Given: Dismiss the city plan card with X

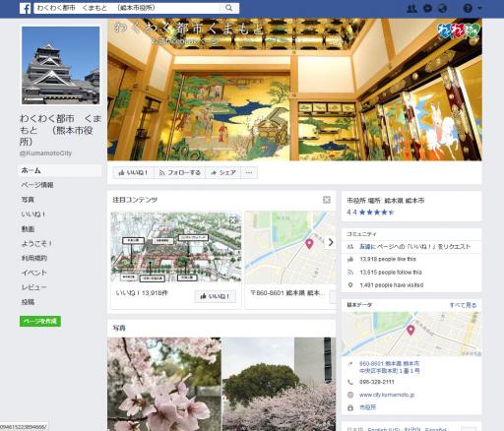Looking at the screenshot, I should point(232,220).
